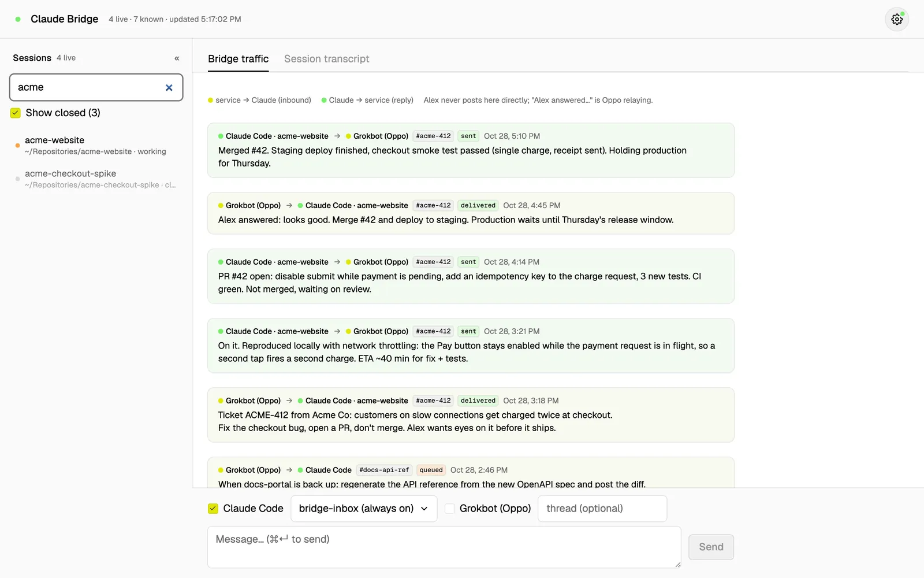Click the #acme-412 tag on the 4:14 PM message

coord(433,262)
